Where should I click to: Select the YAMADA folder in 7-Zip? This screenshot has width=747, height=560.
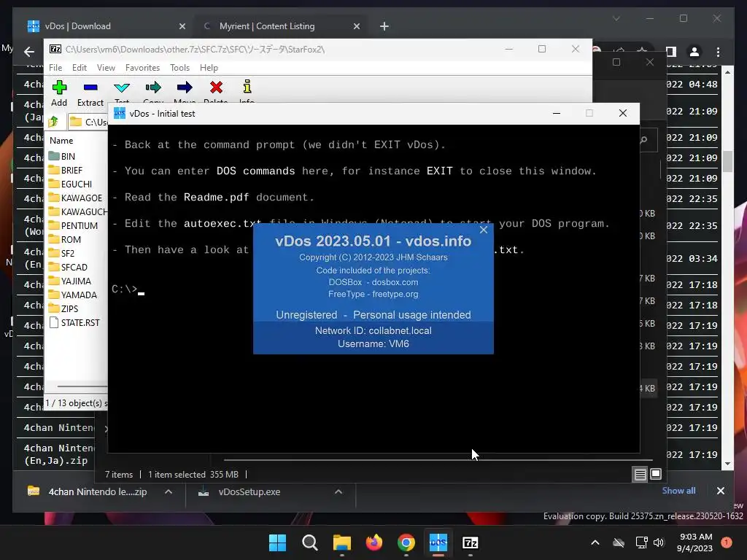[73, 295]
